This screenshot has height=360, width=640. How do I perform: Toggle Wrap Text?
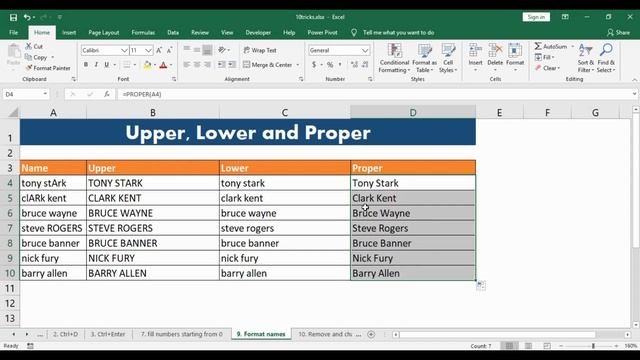[260, 50]
